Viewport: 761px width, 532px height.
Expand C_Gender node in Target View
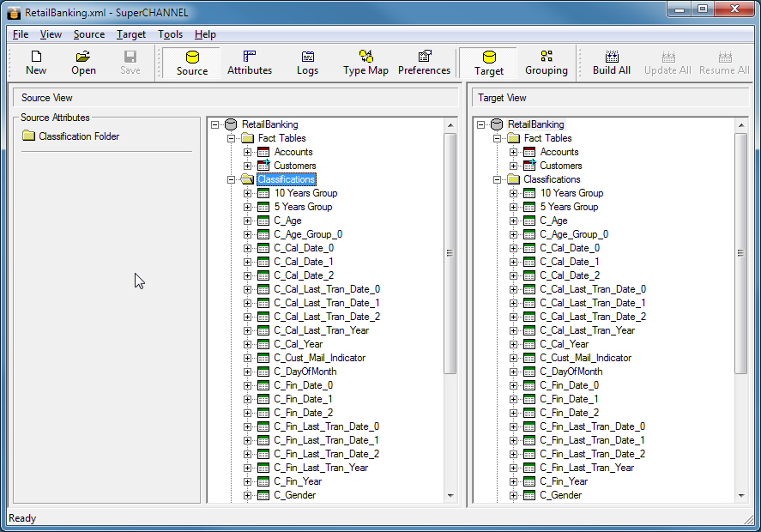tap(514, 495)
